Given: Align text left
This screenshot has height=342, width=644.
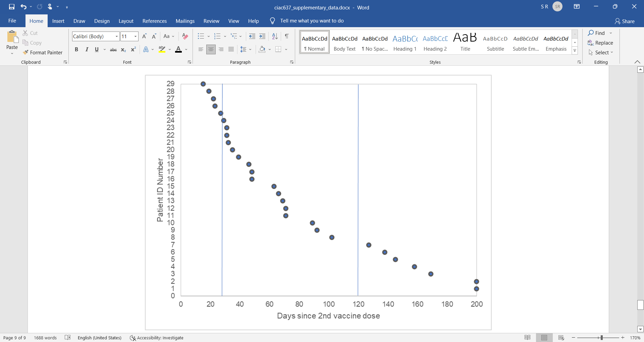Looking at the screenshot, I should pos(201,49).
